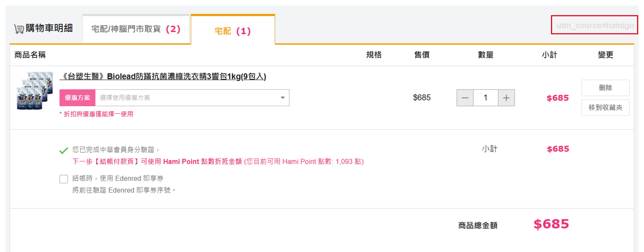Click the quantity input field showing 1
644x252 pixels.
[485, 98]
